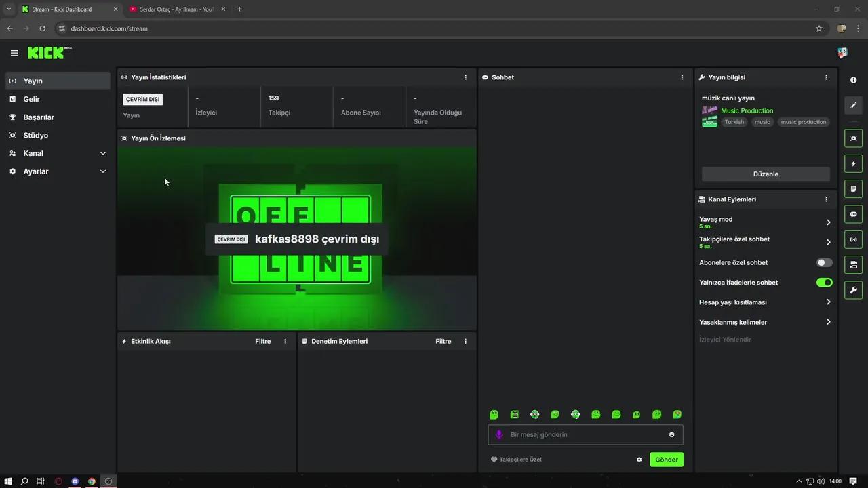Select the wrench tool icon on the right sidebar

[x=853, y=290]
